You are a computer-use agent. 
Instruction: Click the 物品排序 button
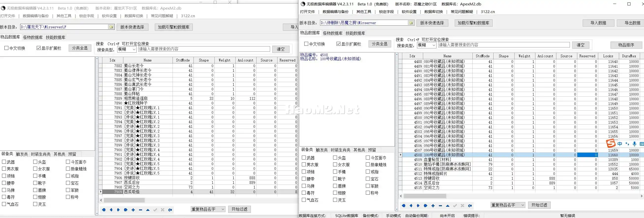tap(626, 45)
